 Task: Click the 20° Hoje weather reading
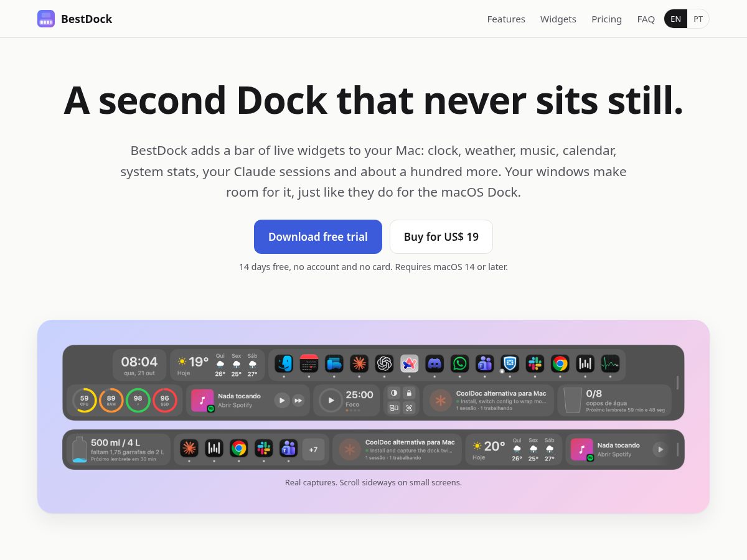(x=489, y=450)
